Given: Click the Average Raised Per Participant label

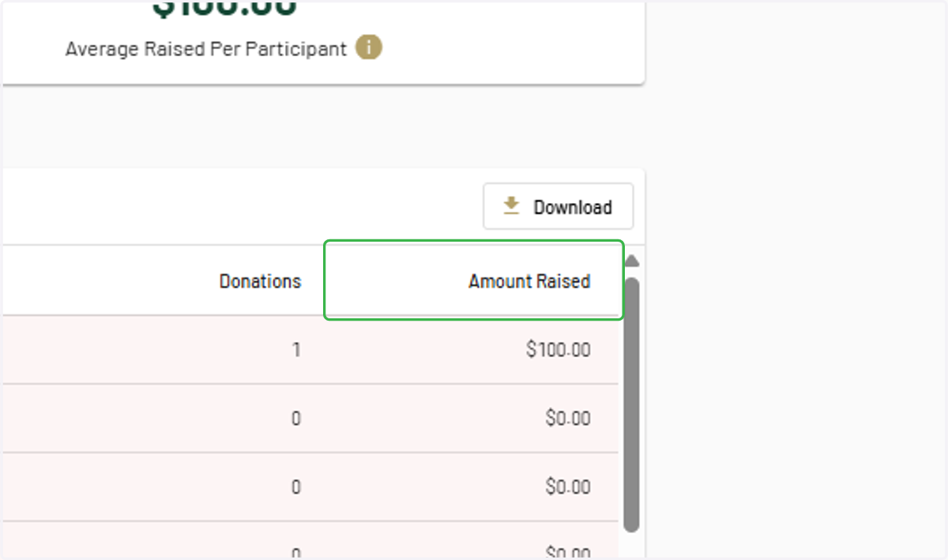Looking at the screenshot, I should point(206,49).
